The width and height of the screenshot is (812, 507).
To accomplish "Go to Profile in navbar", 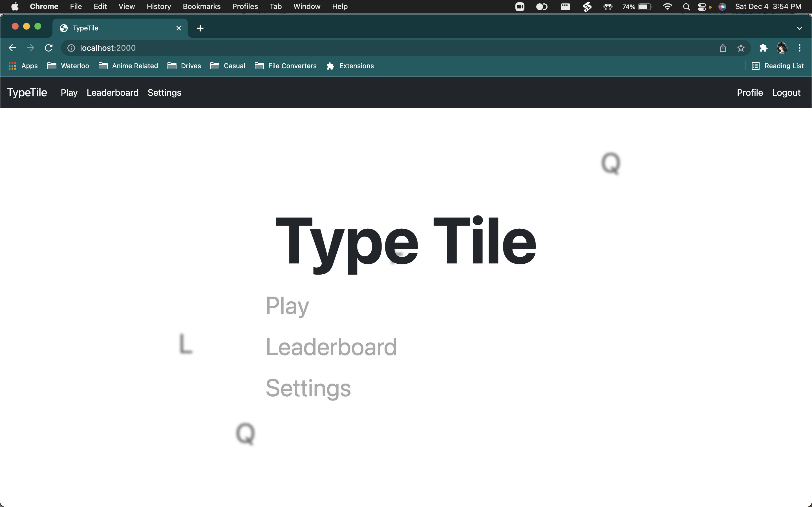I will [750, 93].
